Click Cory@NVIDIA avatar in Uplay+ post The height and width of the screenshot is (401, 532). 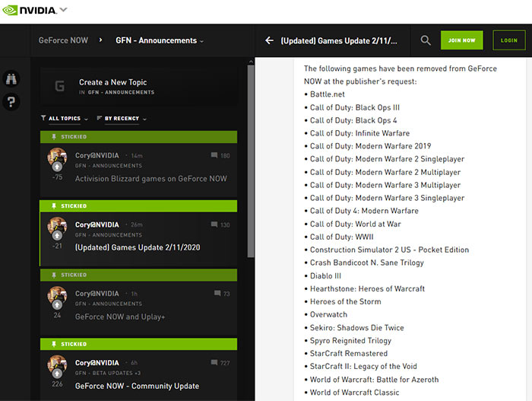pyautogui.click(x=57, y=295)
